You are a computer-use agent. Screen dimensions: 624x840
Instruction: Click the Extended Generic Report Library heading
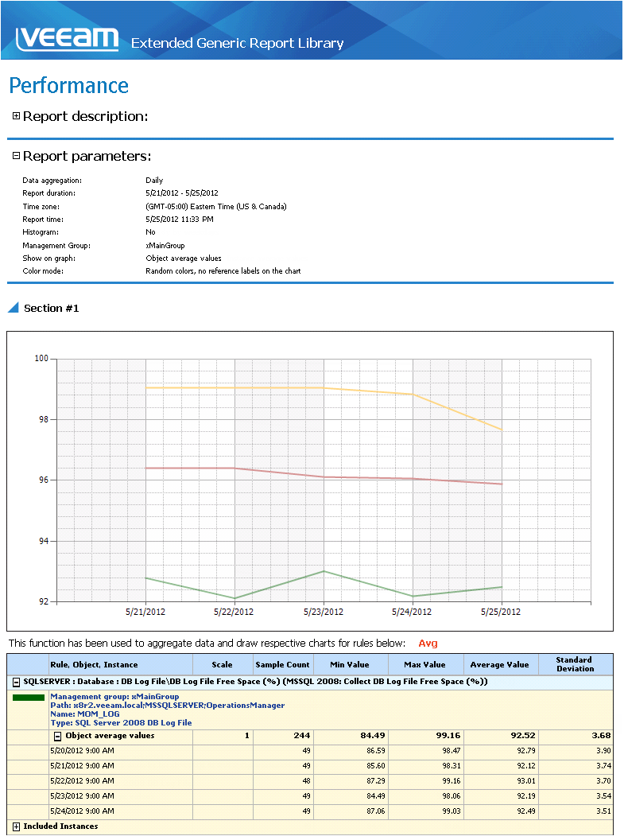(237, 43)
